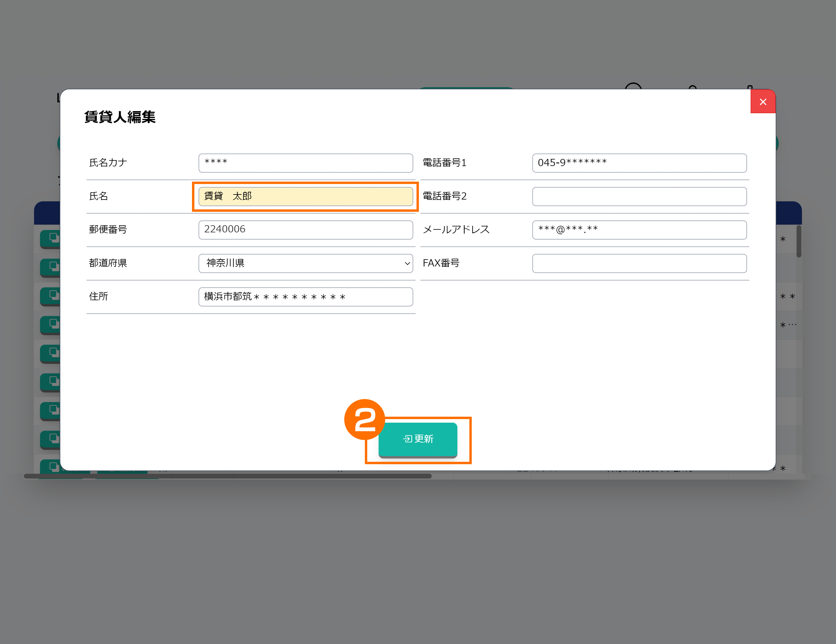Click the 氏名カナ input field
836x644 pixels.
pos(305,163)
